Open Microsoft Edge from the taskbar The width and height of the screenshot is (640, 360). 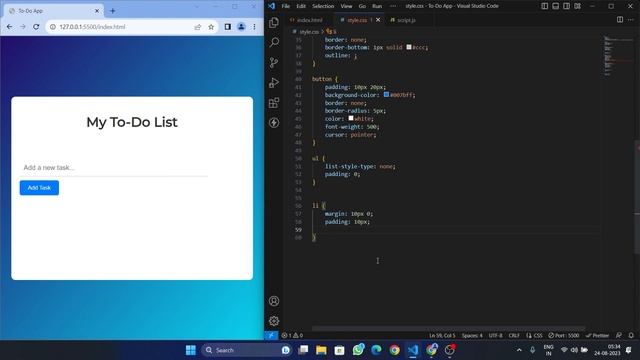coord(376,350)
